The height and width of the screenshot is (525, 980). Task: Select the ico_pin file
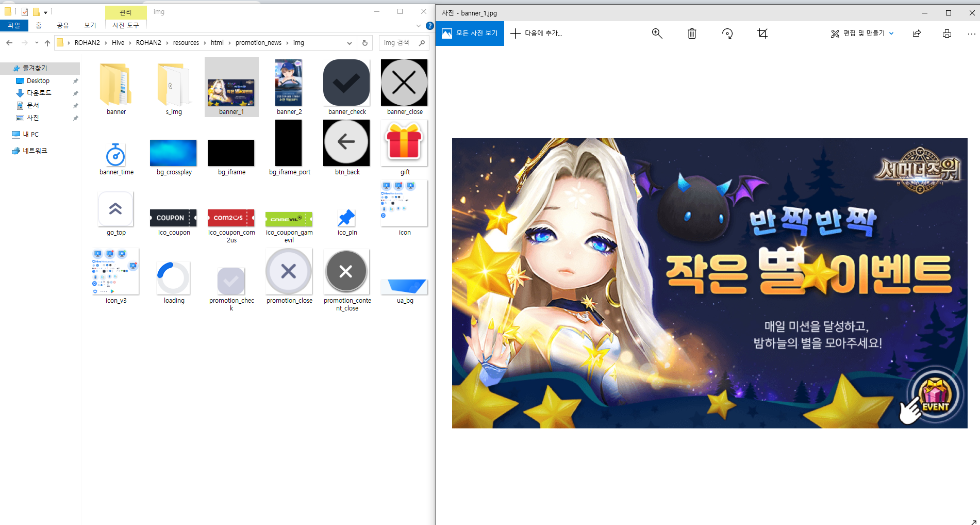[347, 222]
